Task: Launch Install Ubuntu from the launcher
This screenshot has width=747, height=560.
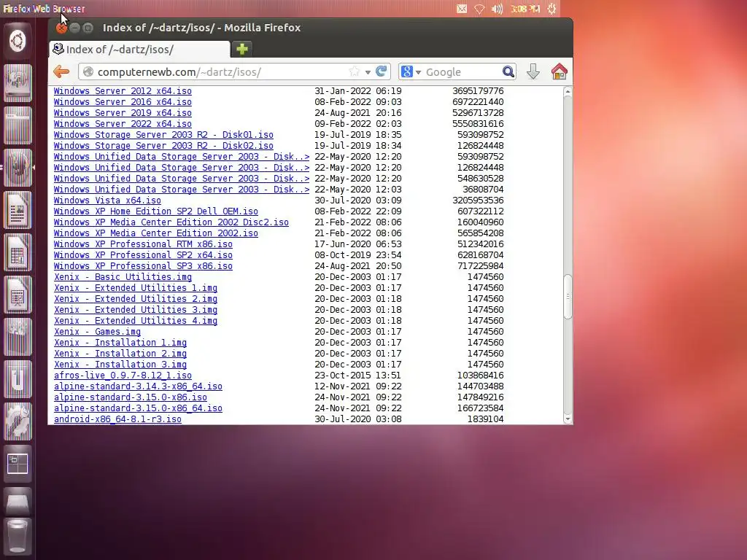Action: [x=18, y=83]
